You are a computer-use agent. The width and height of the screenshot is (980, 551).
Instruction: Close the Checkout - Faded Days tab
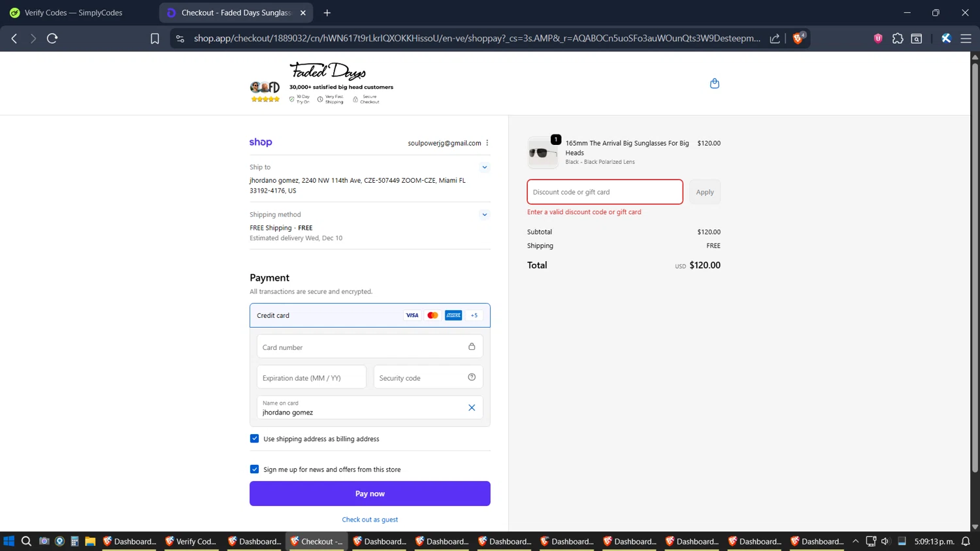pos(303,12)
